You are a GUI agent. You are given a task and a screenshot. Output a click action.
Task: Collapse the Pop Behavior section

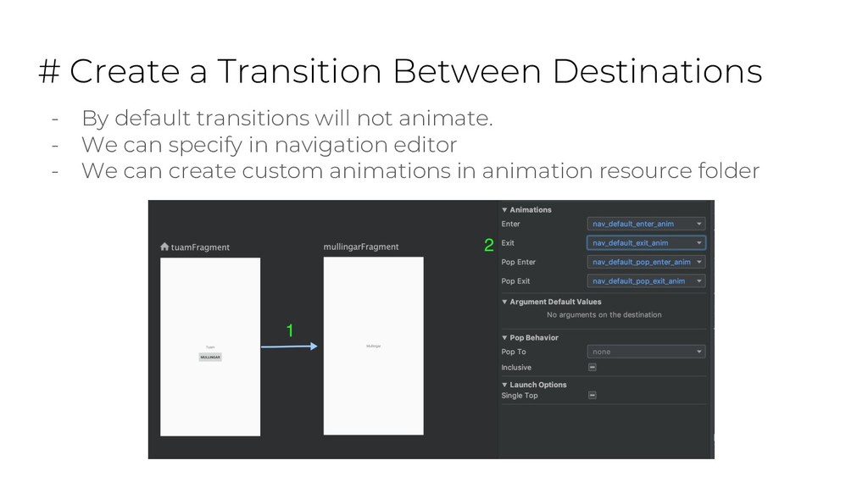coord(504,337)
